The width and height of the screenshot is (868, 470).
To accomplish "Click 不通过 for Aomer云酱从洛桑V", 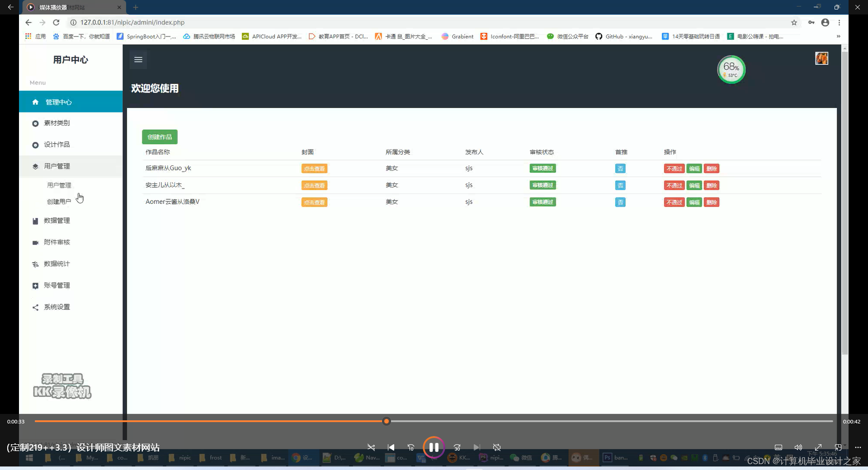I will [674, 202].
